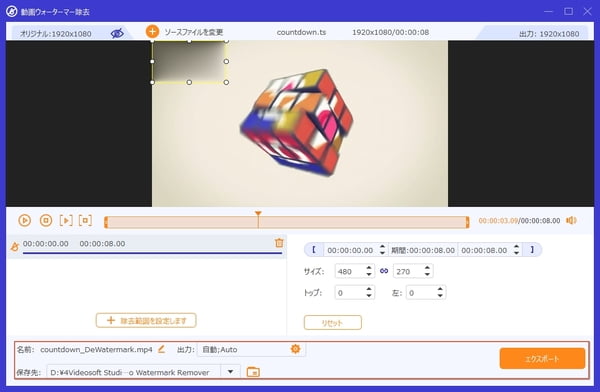Maximize the application window
Viewport: 600px width, 392px height.
tap(569, 11)
